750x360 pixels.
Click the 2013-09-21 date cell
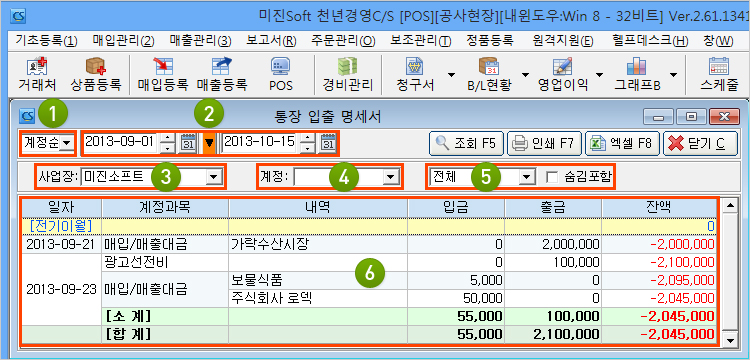coord(61,244)
